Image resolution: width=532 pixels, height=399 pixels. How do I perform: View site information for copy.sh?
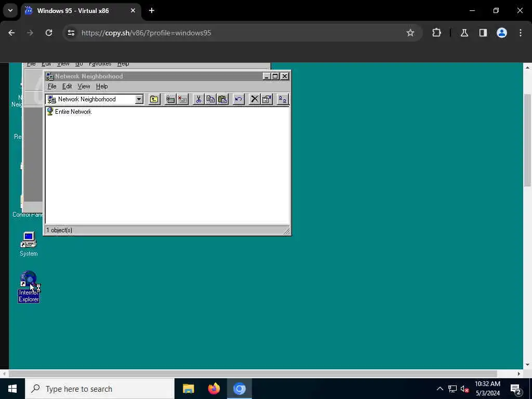point(71,33)
